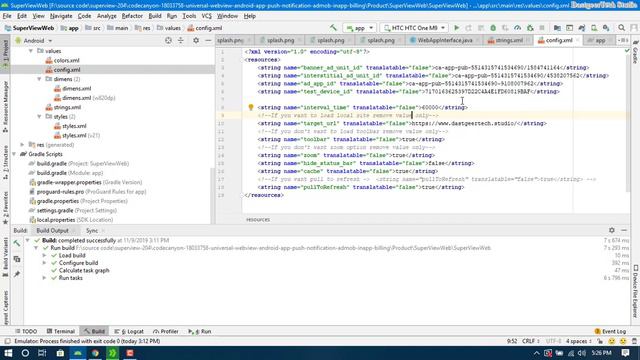Image resolution: width=640 pixels, height=360 pixels.
Task: Attach debugger to Android process icon
Action: (x=530, y=28)
